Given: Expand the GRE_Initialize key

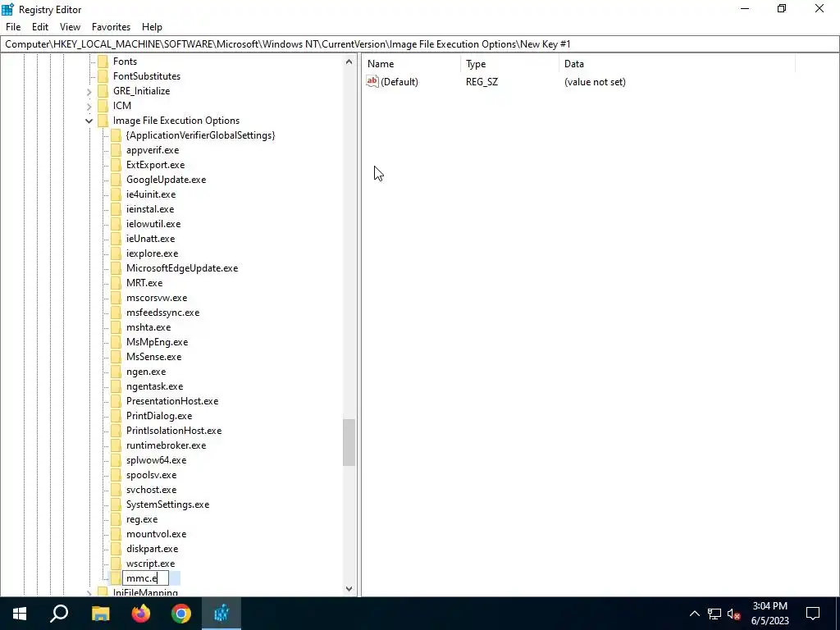Looking at the screenshot, I should [89, 92].
